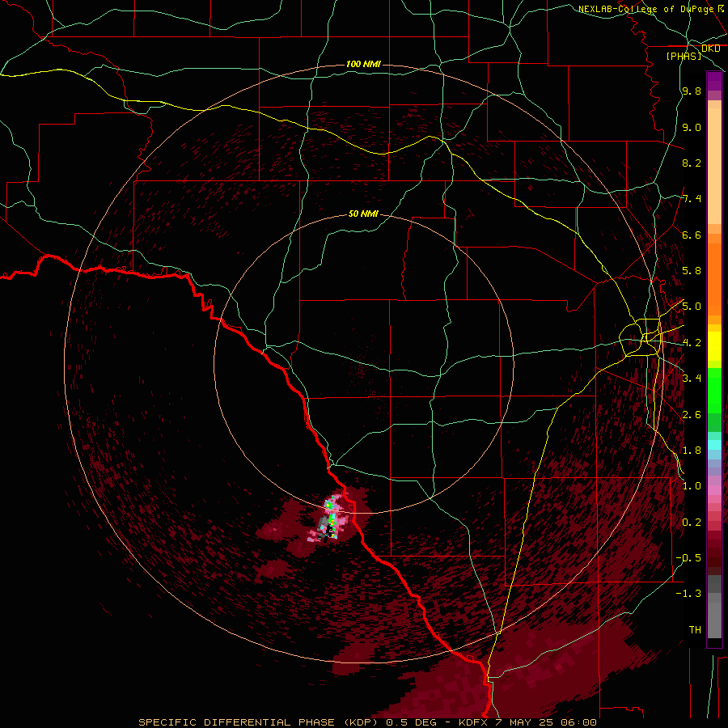Click the 6.6 scale value
This screenshot has height=728, width=728.
(692, 235)
